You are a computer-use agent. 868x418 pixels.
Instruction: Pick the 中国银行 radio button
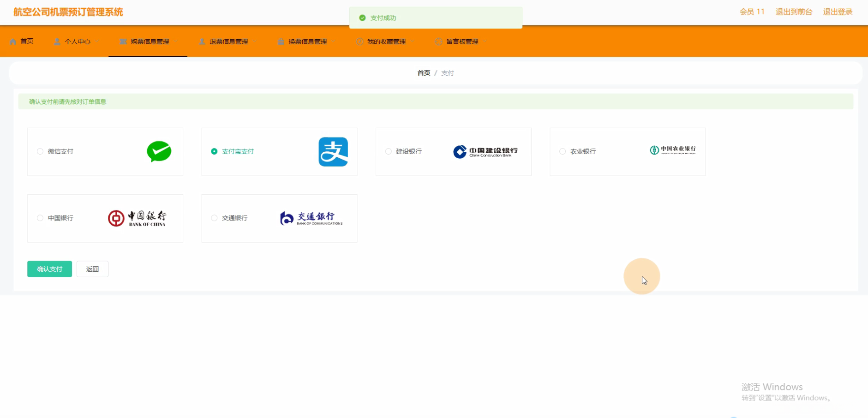(x=40, y=218)
